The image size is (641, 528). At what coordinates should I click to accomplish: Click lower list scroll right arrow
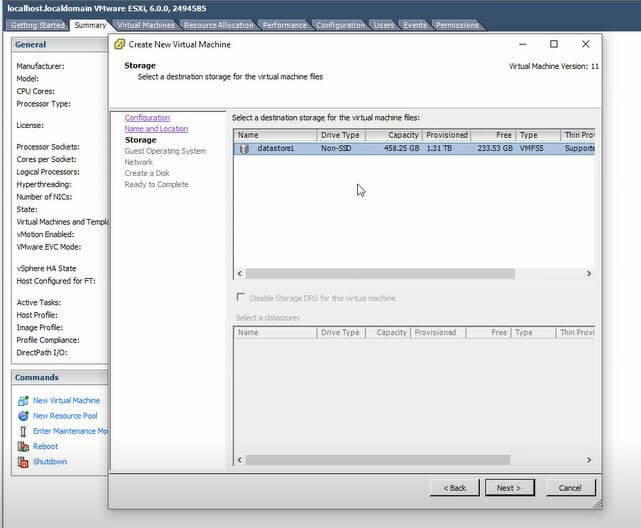tap(589, 460)
